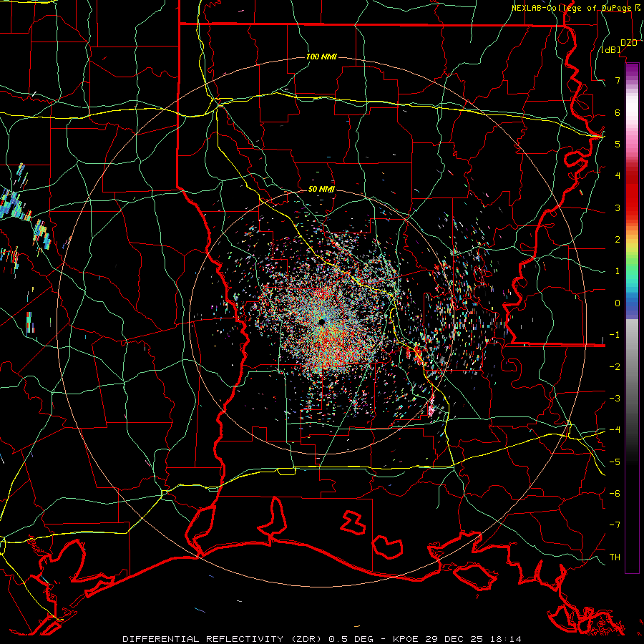Viewport: 644px width, 644px height.
Task: Select the -2 dB scale tick label
Action: click(615, 367)
